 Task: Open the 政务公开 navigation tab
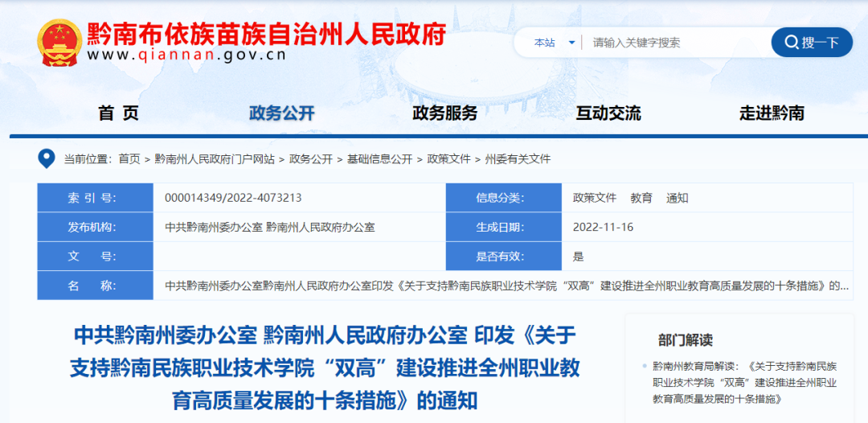[x=282, y=113]
